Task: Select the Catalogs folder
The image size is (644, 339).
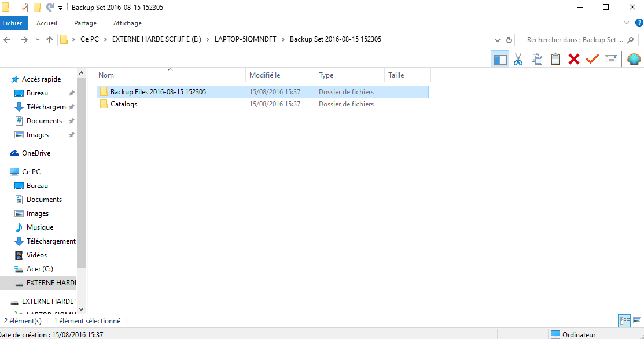Action: click(x=124, y=104)
